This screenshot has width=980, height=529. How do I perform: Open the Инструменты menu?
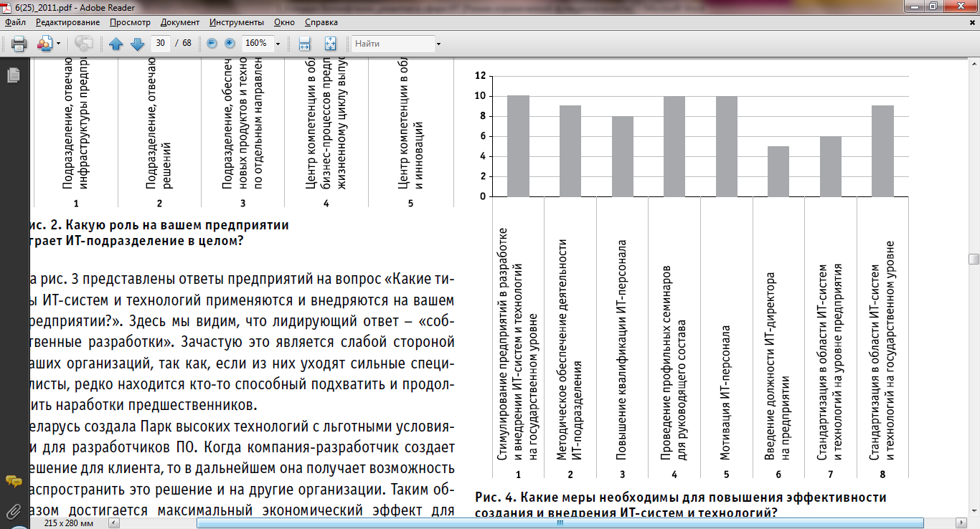237,22
